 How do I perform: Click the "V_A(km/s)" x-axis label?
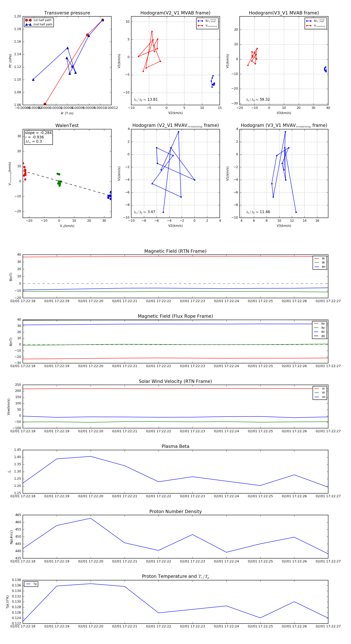click(67, 226)
